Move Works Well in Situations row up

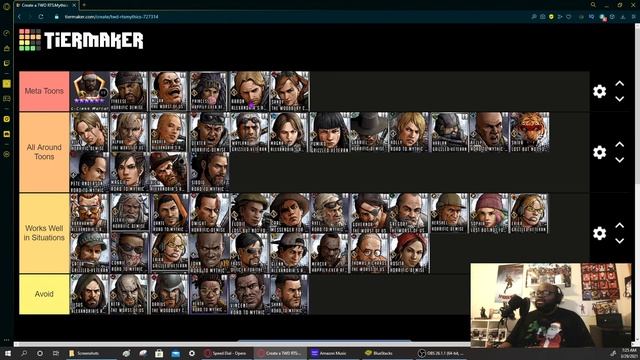pos(620,225)
